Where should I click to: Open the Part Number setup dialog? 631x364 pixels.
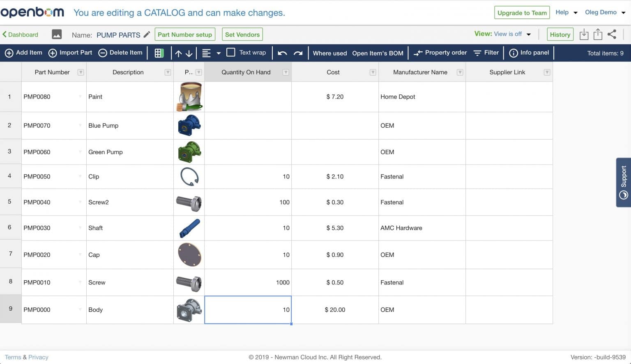pos(185,34)
